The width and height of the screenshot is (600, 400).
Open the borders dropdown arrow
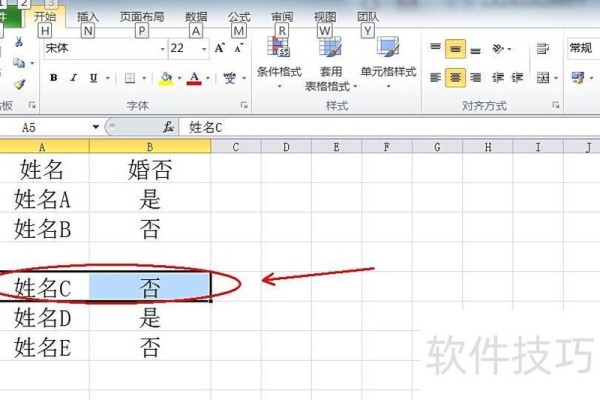(x=144, y=78)
